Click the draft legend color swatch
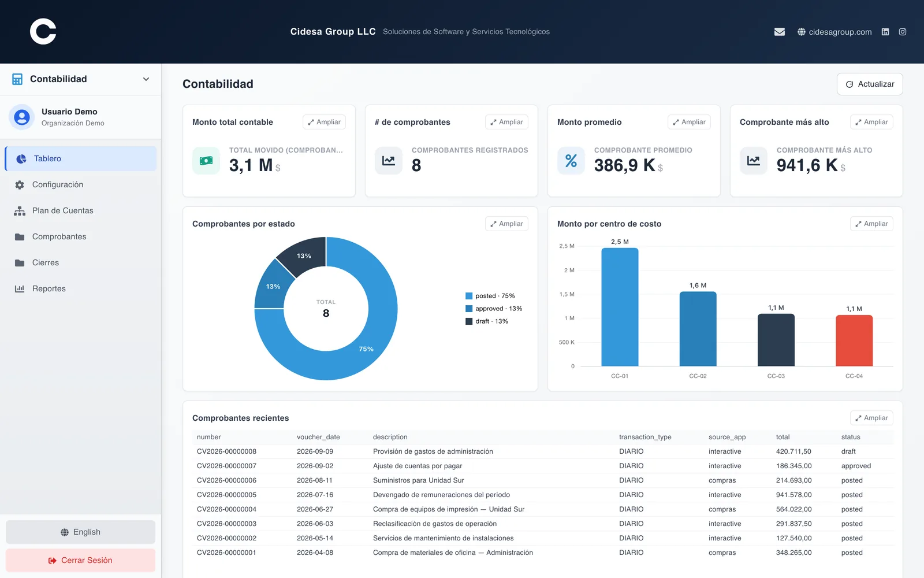 (x=469, y=321)
